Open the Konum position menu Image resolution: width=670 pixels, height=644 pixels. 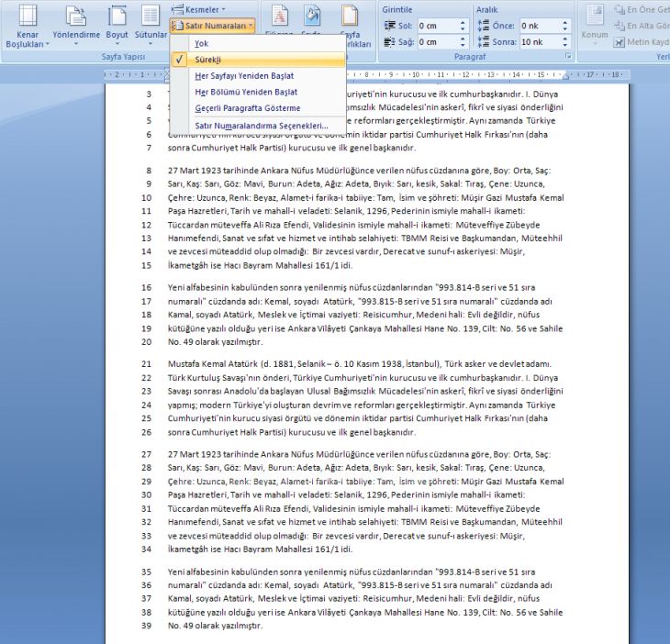pos(595,27)
